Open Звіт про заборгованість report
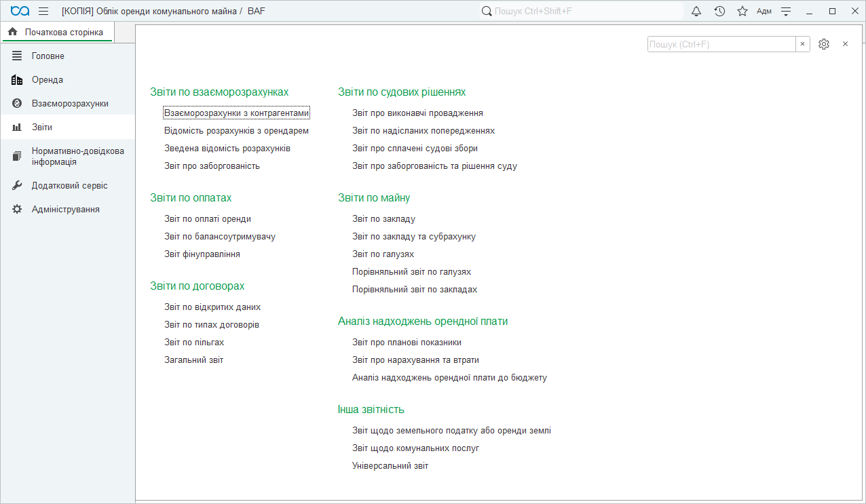Viewport: 866px width, 504px height. [212, 166]
